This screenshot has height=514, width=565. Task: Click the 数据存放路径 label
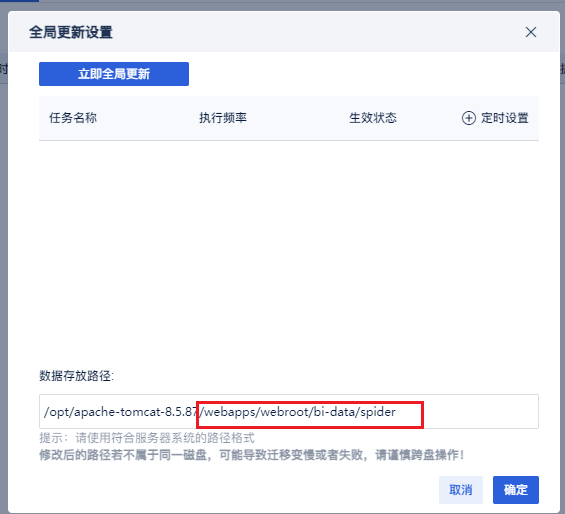(x=76, y=376)
